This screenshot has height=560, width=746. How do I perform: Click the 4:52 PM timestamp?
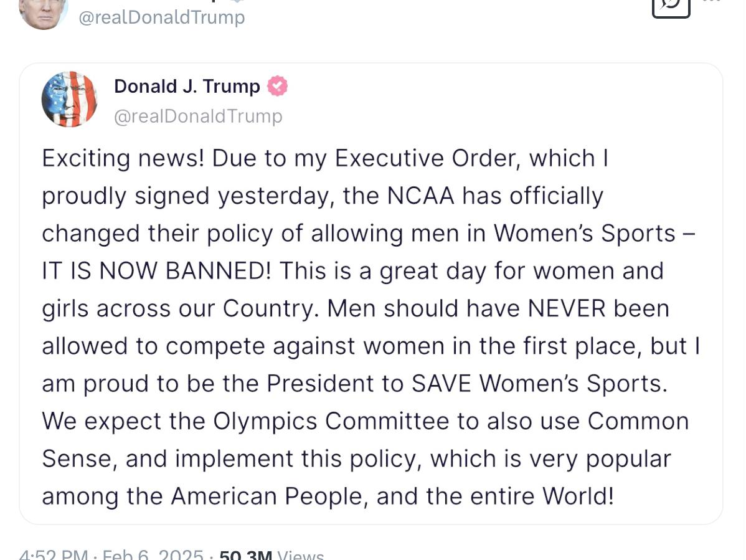pos(53,554)
